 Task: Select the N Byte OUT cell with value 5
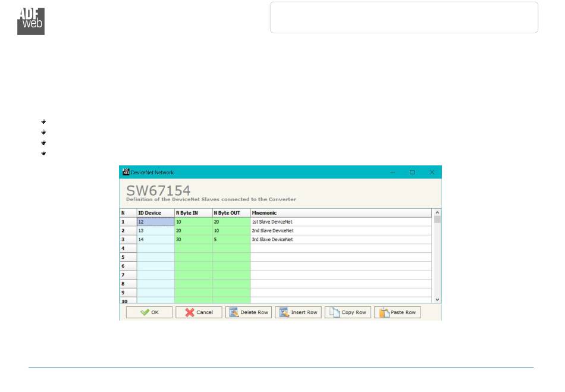click(231, 240)
